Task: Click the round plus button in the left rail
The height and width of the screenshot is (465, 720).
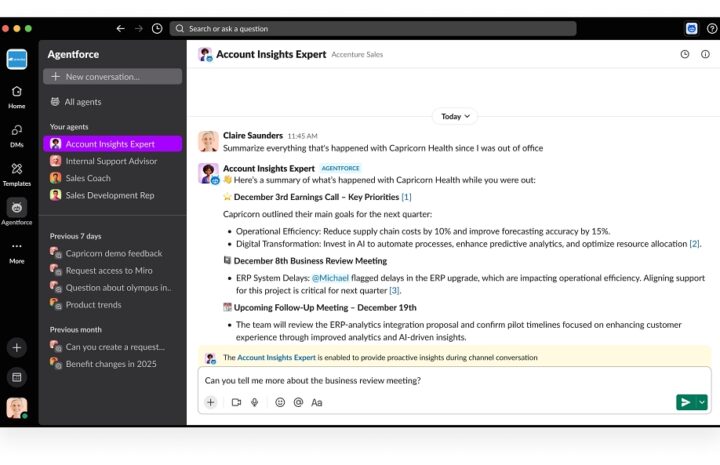Action: coord(17,347)
